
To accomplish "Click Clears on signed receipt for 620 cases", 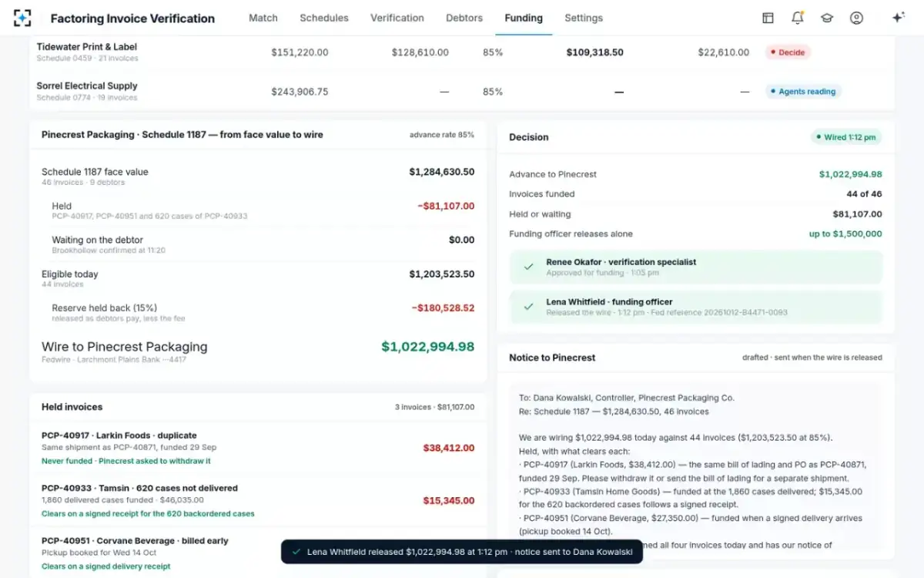I will 148,513.
